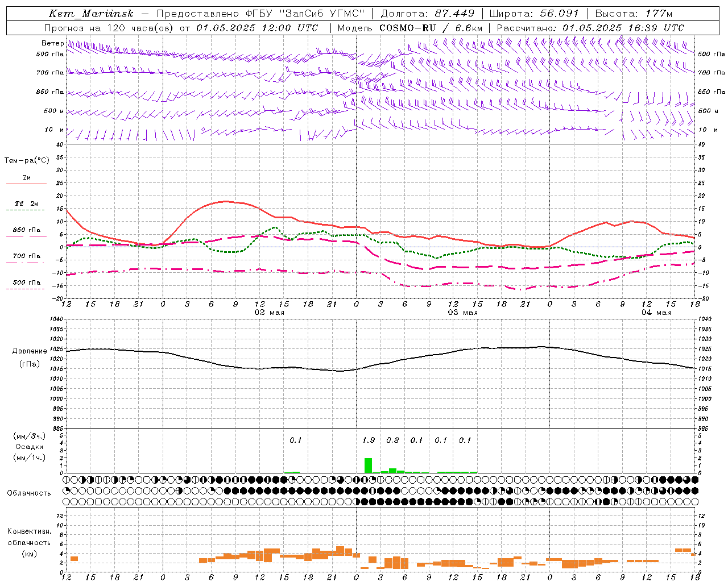
Task: Click the "Высота: 177м" value
Action: click(x=634, y=14)
